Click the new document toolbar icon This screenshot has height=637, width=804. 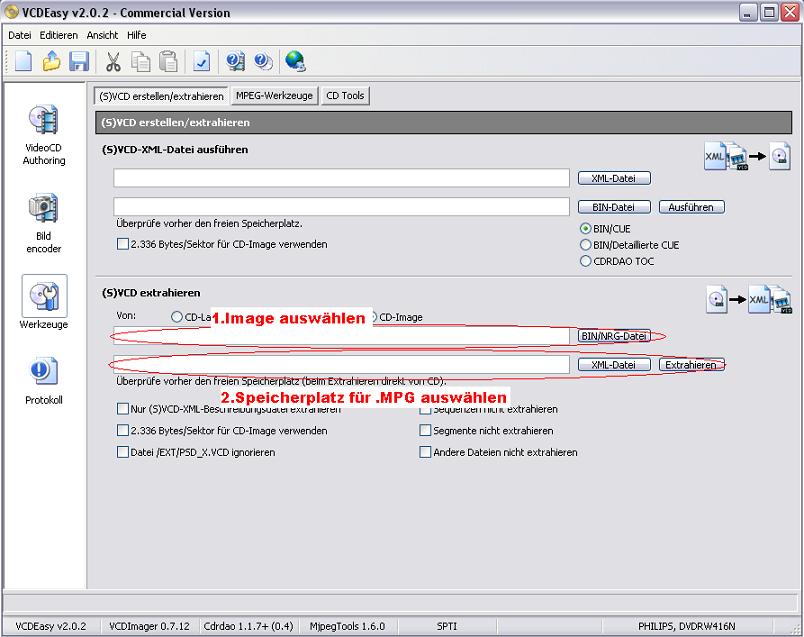click(x=24, y=61)
